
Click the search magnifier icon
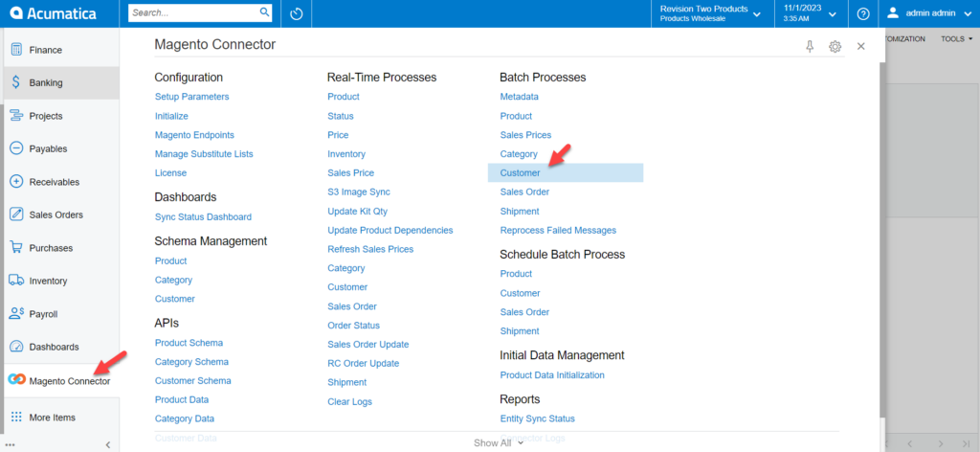264,12
